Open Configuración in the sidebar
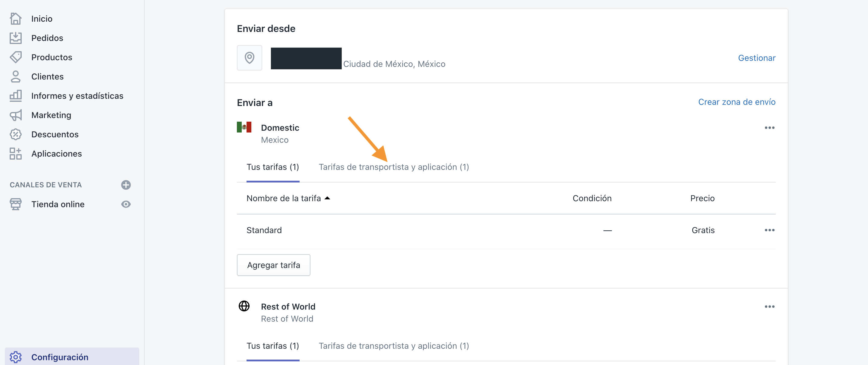Viewport: 868px width, 365px height. [x=60, y=357]
